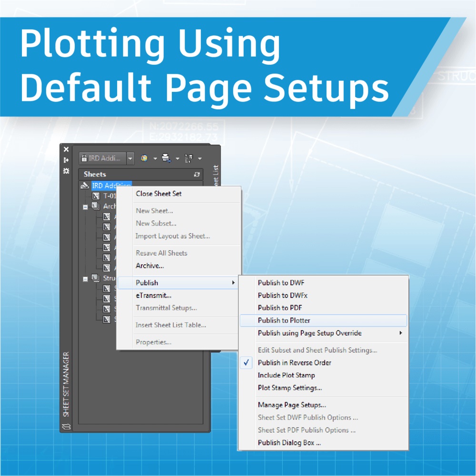The image size is (476, 476).
Task: Close the Sheet Set Manager palette
Action: (x=66, y=149)
